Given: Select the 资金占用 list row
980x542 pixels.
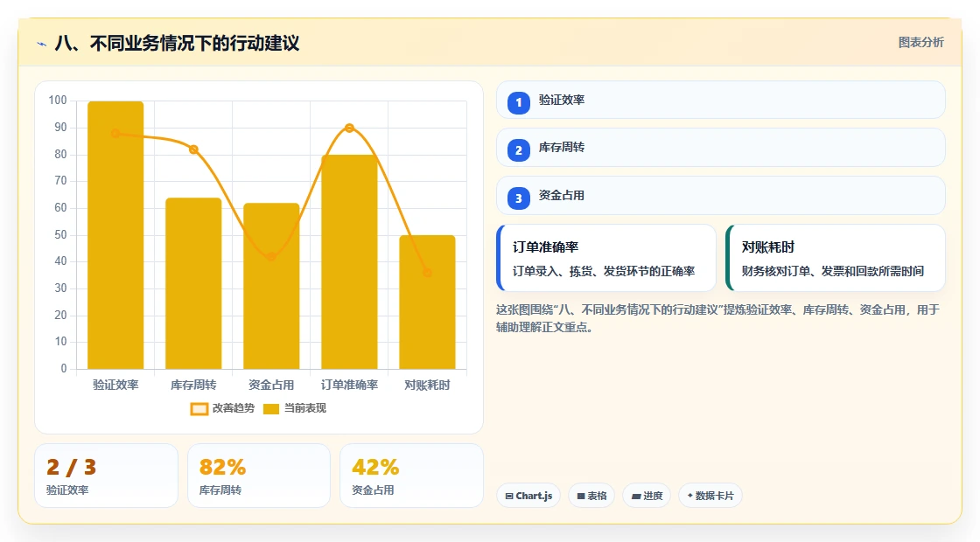Looking at the screenshot, I should [721, 196].
